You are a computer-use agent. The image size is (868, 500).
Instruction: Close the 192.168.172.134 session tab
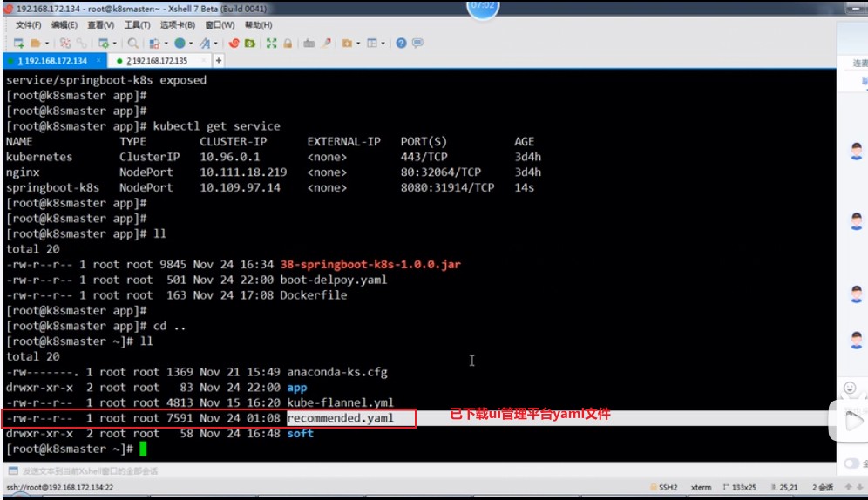pos(99,60)
